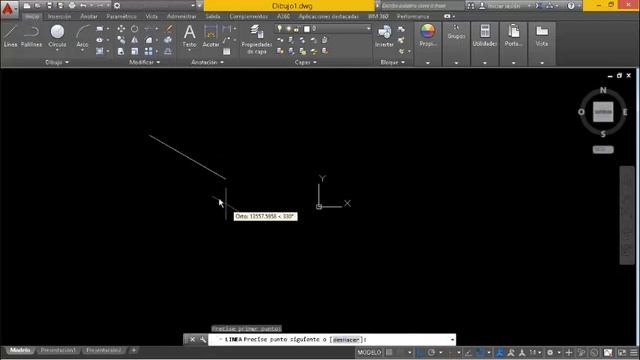640x360 pixels.
Task: Click the deshacer option in command line
Action: point(346,340)
